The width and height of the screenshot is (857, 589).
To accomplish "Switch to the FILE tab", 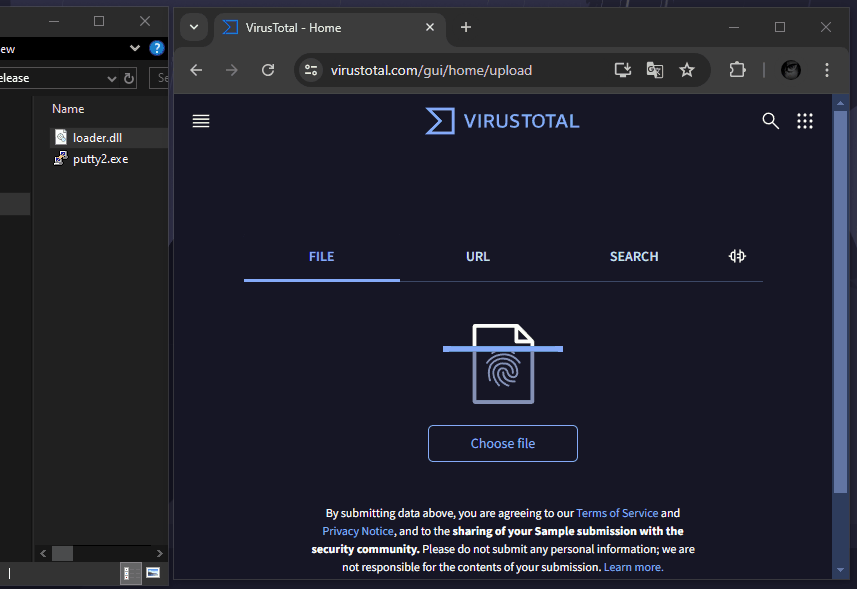I will coord(321,257).
